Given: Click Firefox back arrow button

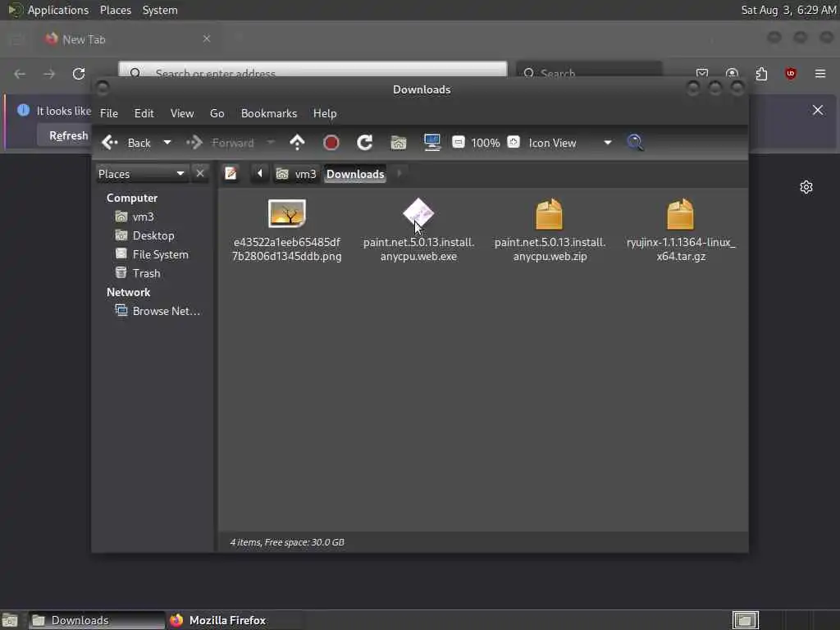Looking at the screenshot, I should click(x=20, y=73).
